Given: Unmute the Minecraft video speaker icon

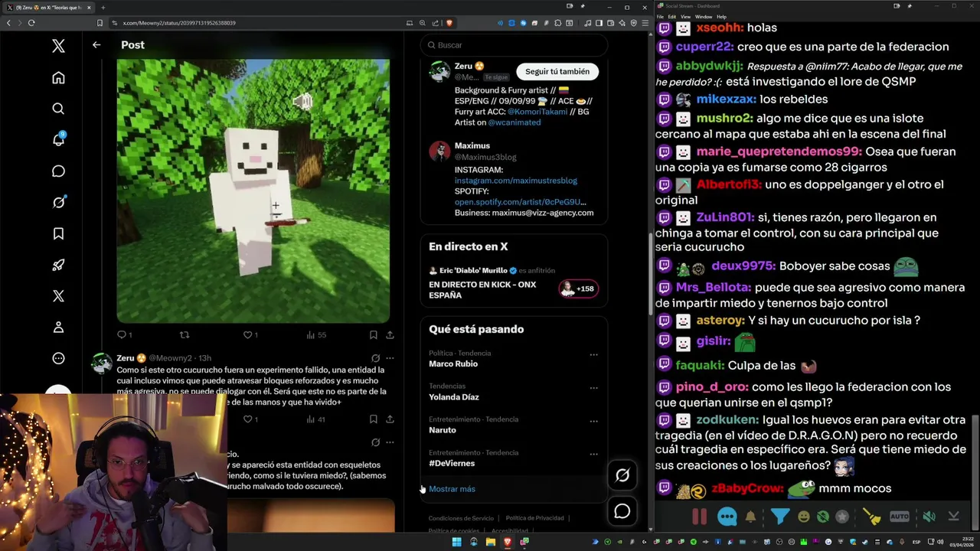Looking at the screenshot, I should [x=302, y=101].
